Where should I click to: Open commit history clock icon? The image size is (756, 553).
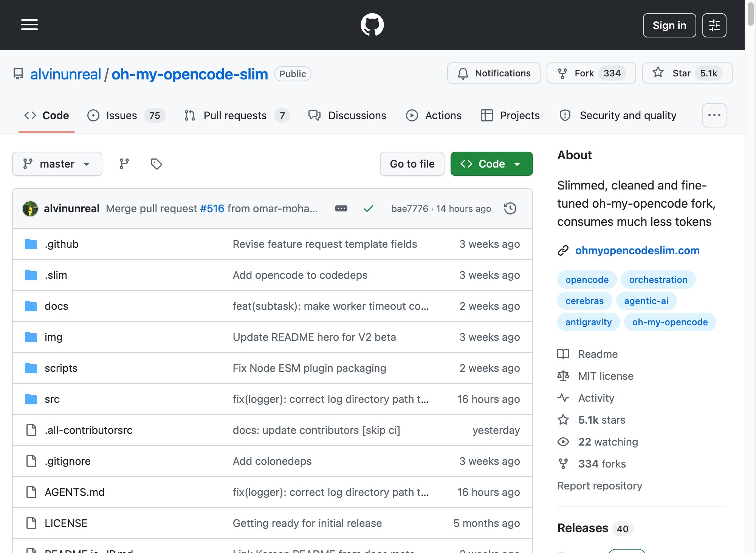pos(510,208)
